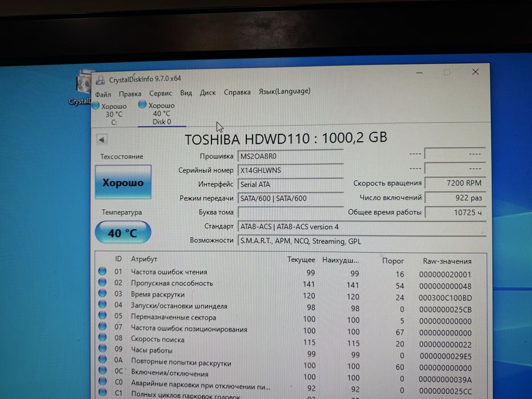
Task: Click the CrystalDiskInfo title bar icon
Action: coord(100,80)
